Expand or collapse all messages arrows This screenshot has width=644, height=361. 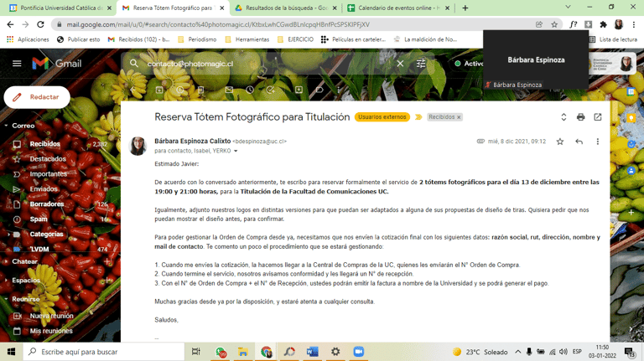[563, 117]
